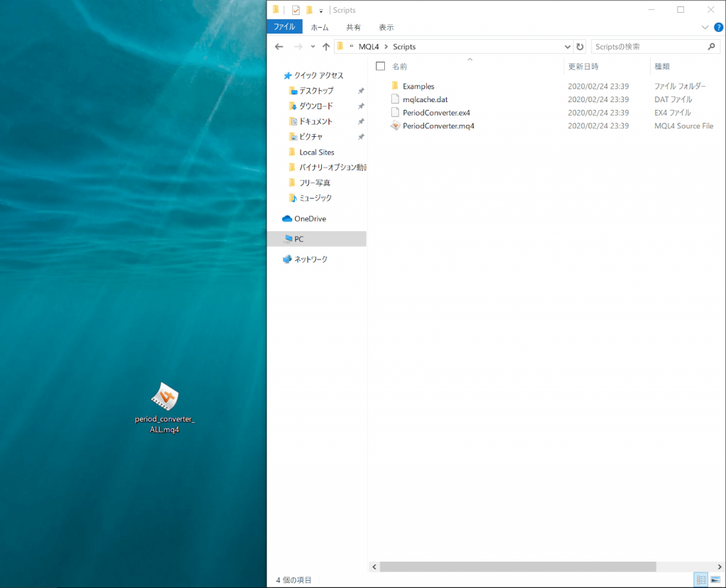Refresh the Scripts folder view
Image resolution: width=726 pixels, height=588 pixels.
[580, 47]
